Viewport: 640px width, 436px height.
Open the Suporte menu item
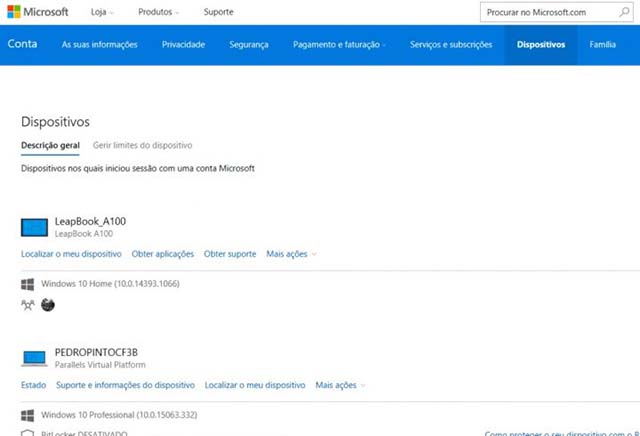coord(219,12)
